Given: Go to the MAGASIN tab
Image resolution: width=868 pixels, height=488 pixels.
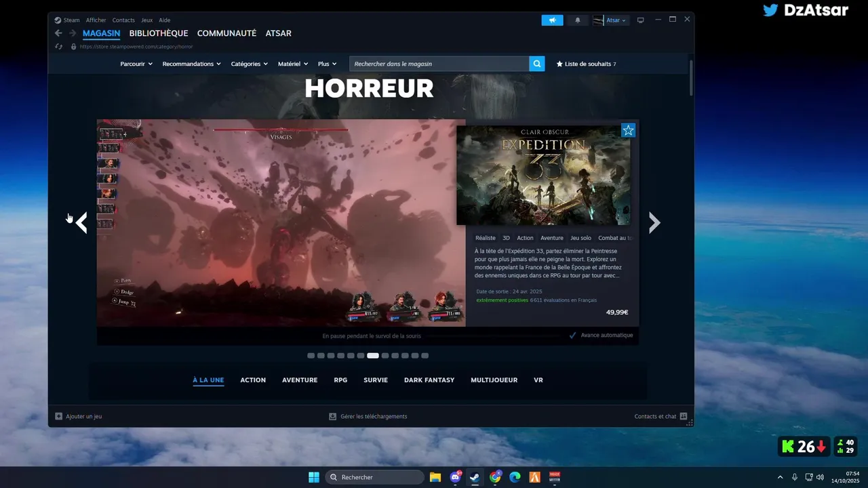Looking at the screenshot, I should click(x=101, y=33).
